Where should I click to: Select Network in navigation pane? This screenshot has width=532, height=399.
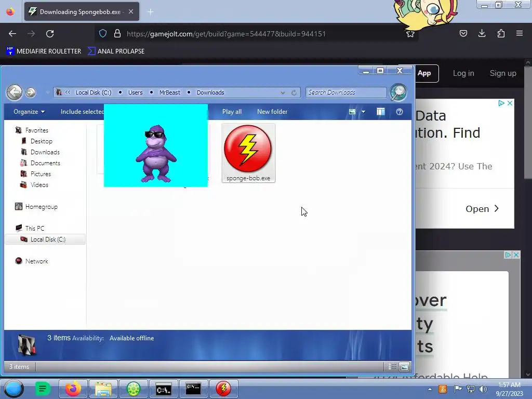37,261
